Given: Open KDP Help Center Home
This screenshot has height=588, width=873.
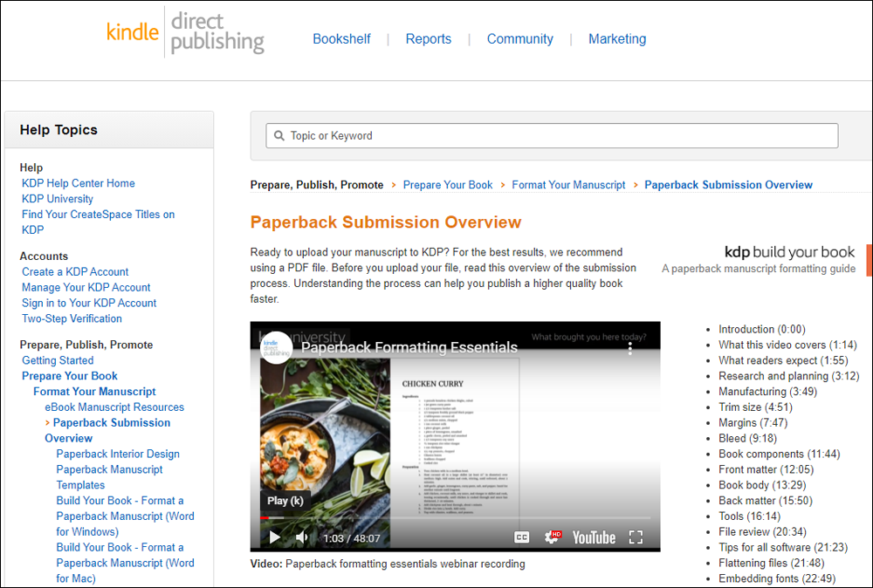Looking at the screenshot, I should [x=78, y=183].
